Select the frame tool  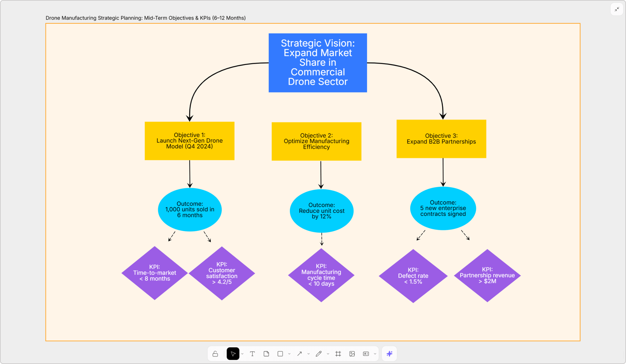coord(338,354)
